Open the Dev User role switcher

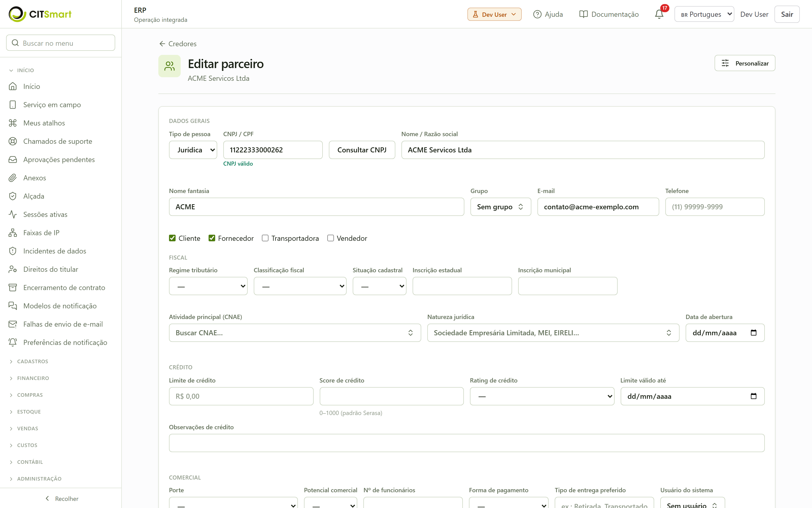tap(494, 14)
